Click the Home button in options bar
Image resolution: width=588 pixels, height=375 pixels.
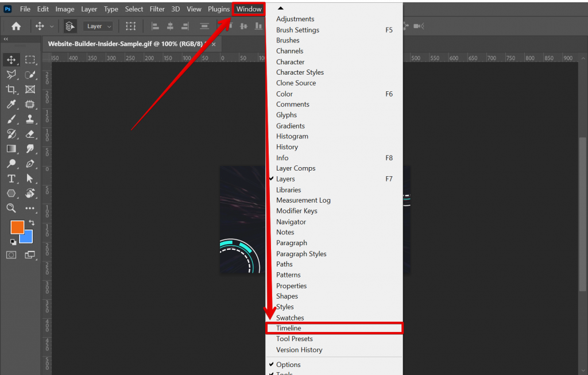[16, 26]
